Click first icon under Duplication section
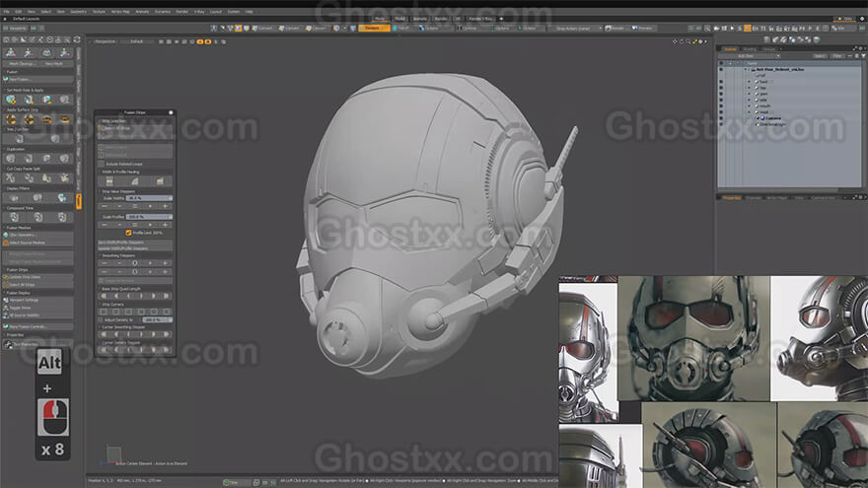Image resolution: width=868 pixels, height=488 pixels. click(11, 159)
